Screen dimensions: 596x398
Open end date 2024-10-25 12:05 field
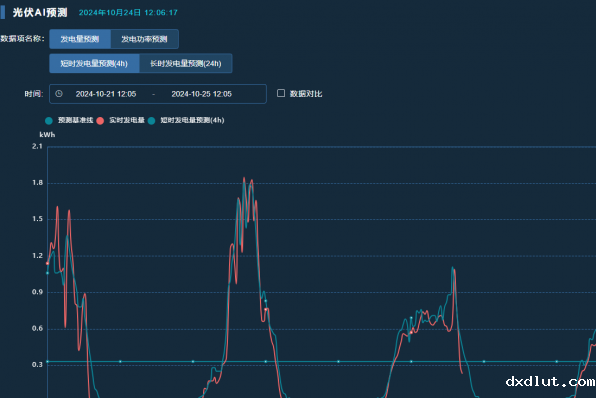(201, 94)
